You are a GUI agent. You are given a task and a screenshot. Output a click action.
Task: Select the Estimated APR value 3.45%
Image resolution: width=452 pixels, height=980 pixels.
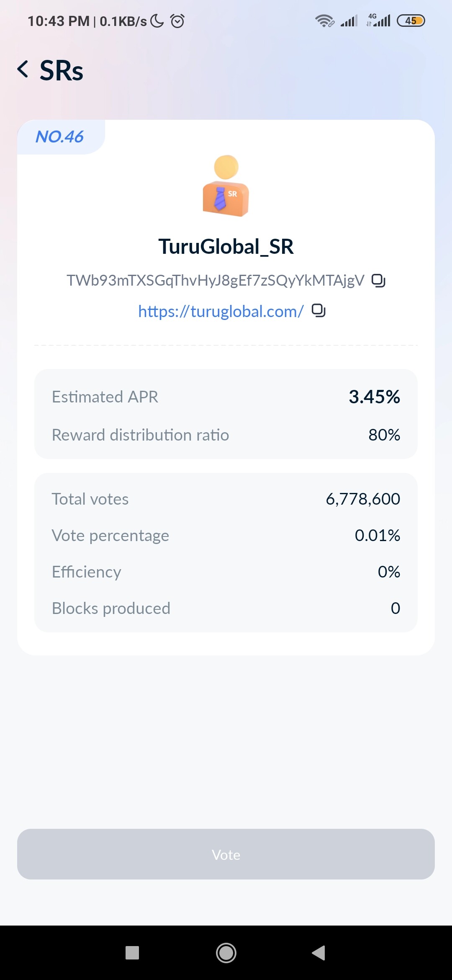coord(375,397)
